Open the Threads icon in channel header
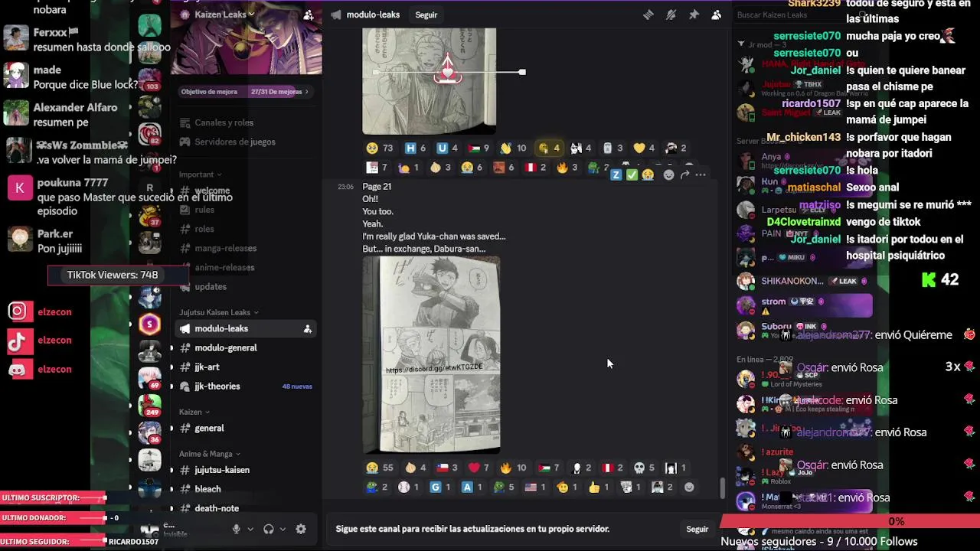 click(x=648, y=15)
